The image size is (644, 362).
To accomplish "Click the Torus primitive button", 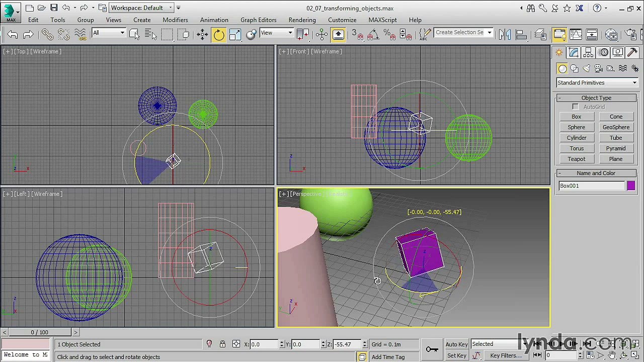I will pos(577,148).
